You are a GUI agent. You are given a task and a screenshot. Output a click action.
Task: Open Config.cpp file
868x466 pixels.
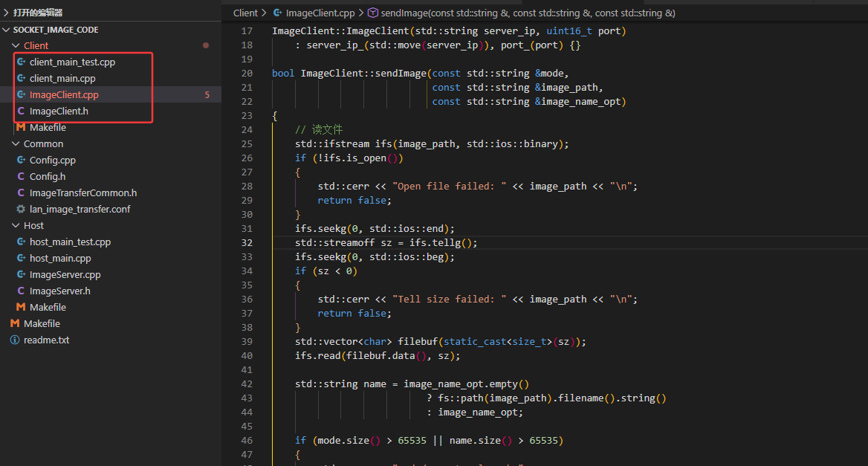(53, 160)
